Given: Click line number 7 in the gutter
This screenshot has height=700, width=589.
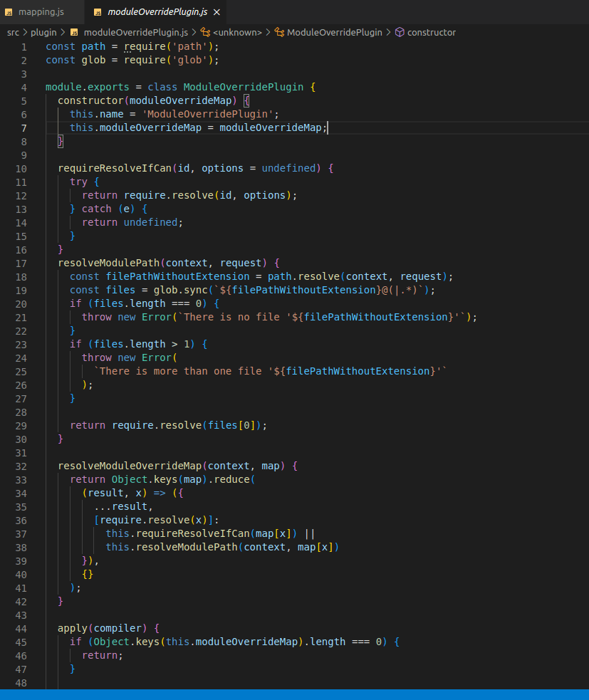Looking at the screenshot, I should coord(24,127).
